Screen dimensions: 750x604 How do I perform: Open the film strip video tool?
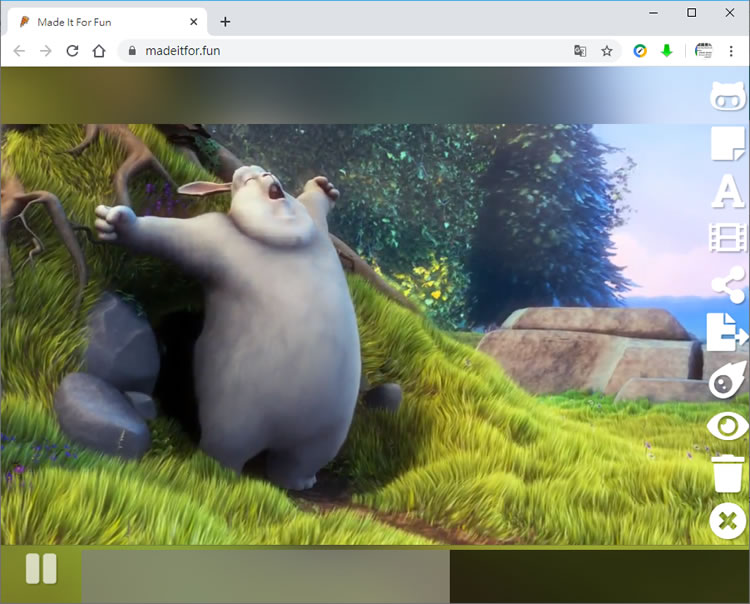click(727, 237)
